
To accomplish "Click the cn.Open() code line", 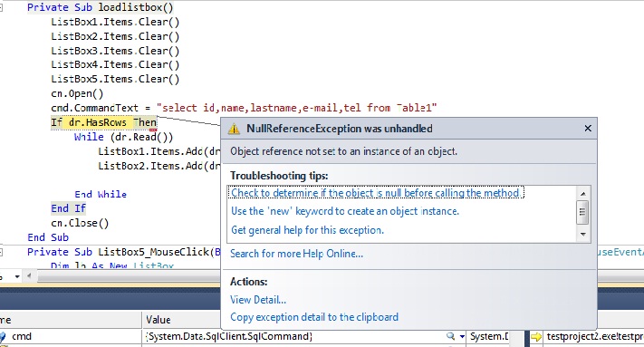I will (x=77, y=93).
